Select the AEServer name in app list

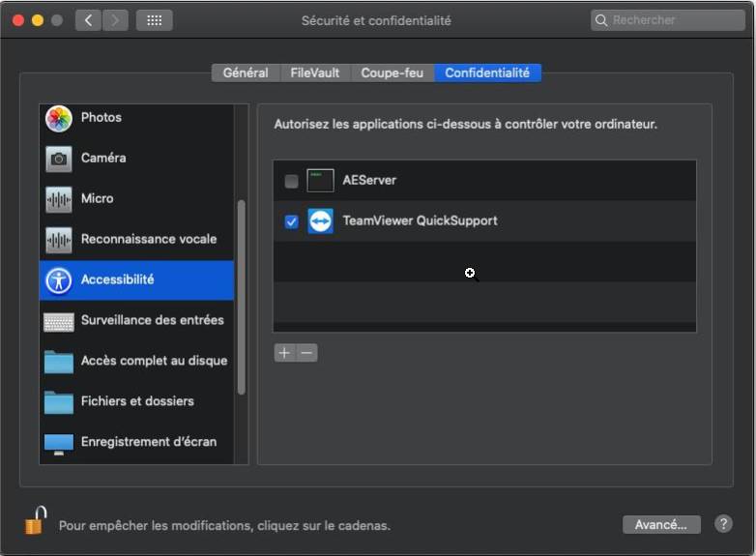369,180
